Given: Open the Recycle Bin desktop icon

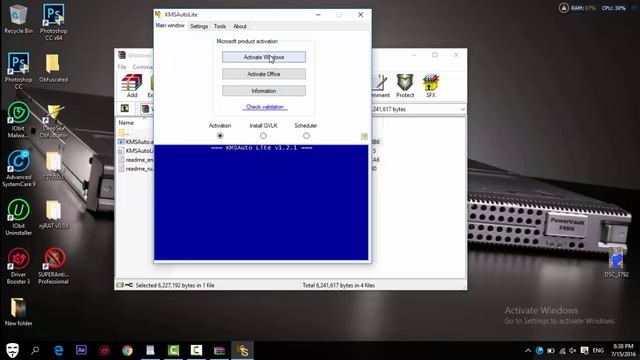Looking at the screenshot, I should tap(18, 20).
